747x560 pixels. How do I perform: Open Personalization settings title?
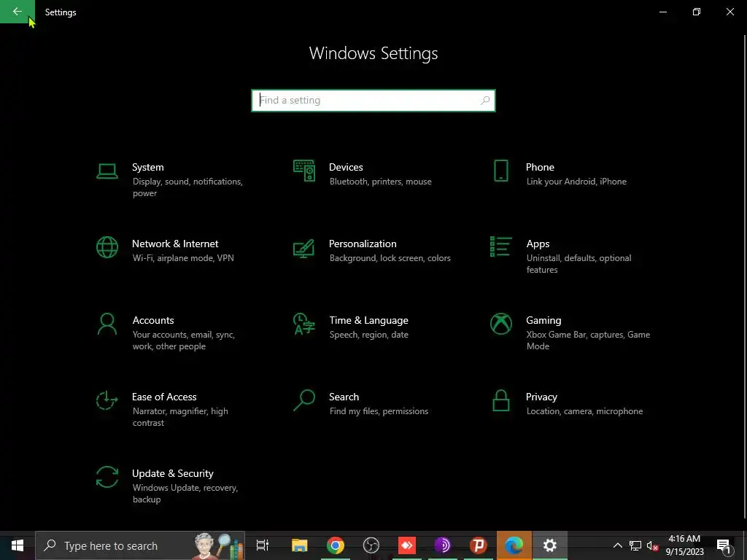(x=363, y=244)
